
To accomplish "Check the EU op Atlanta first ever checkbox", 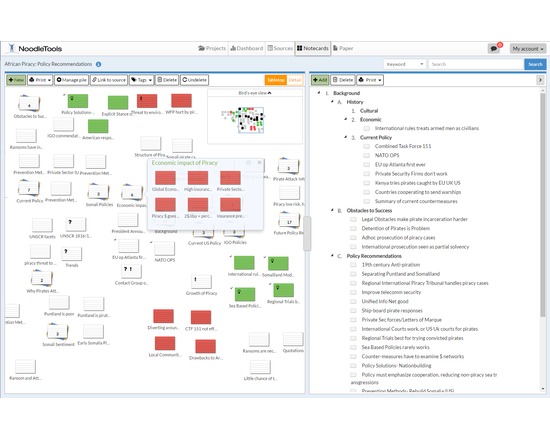I will (367, 165).
